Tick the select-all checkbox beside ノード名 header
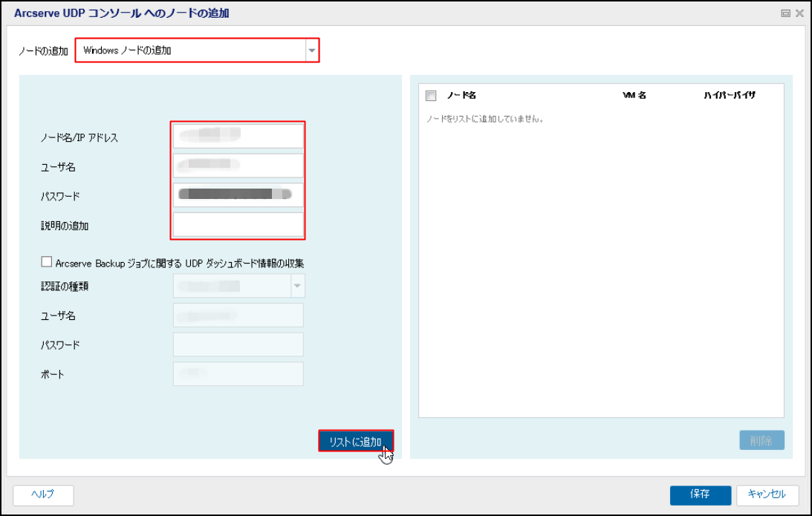Image resolution: width=812 pixels, height=516 pixels. [x=431, y=96]
